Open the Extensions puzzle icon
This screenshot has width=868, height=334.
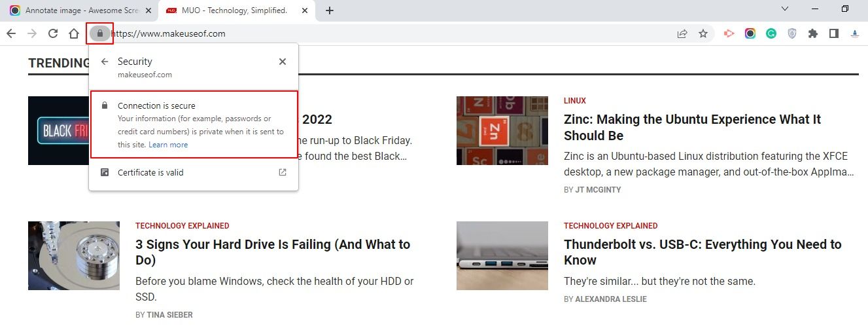tap(813, 33)
